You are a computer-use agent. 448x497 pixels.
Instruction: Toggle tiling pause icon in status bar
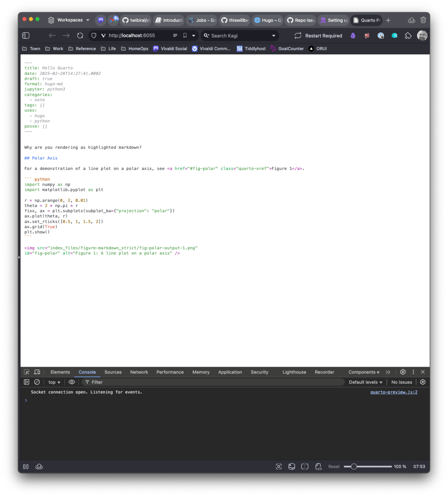(26, 467)
